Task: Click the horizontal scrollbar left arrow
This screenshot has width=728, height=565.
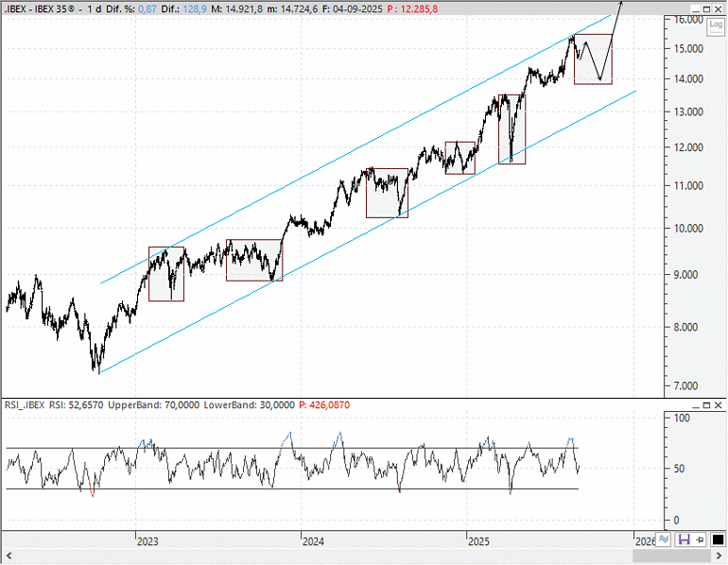Action: [9, 556]
